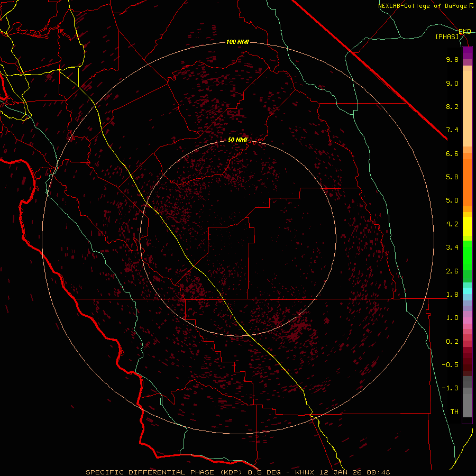This screenshot has width=476, height=476.
Task: Select the 100 NMI range ring label
Action: [237, 42]
